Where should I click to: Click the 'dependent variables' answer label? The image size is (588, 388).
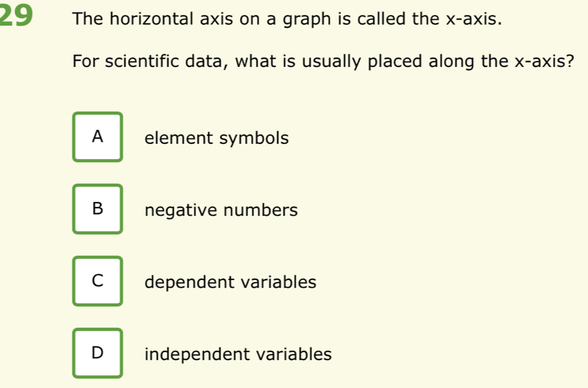(x=231, y=282)
